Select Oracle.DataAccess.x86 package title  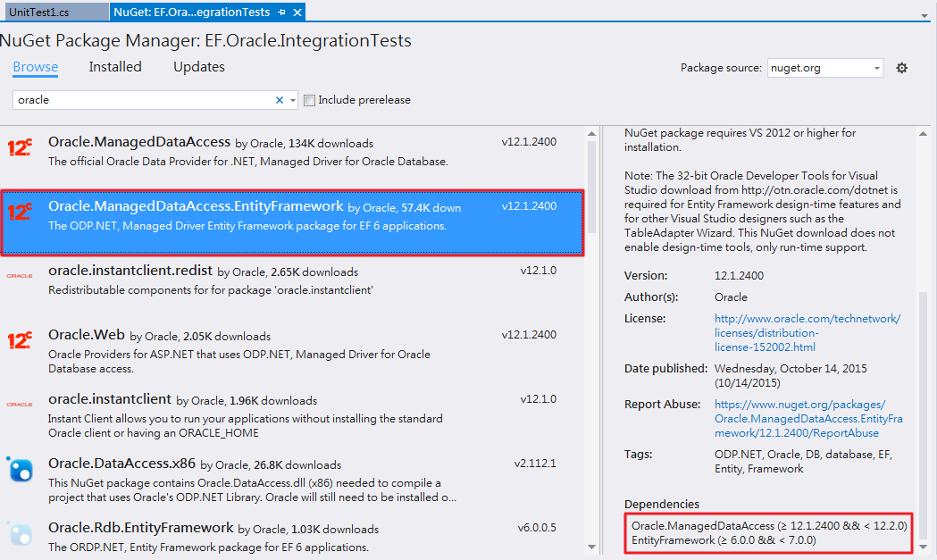[x=121, y=464]
